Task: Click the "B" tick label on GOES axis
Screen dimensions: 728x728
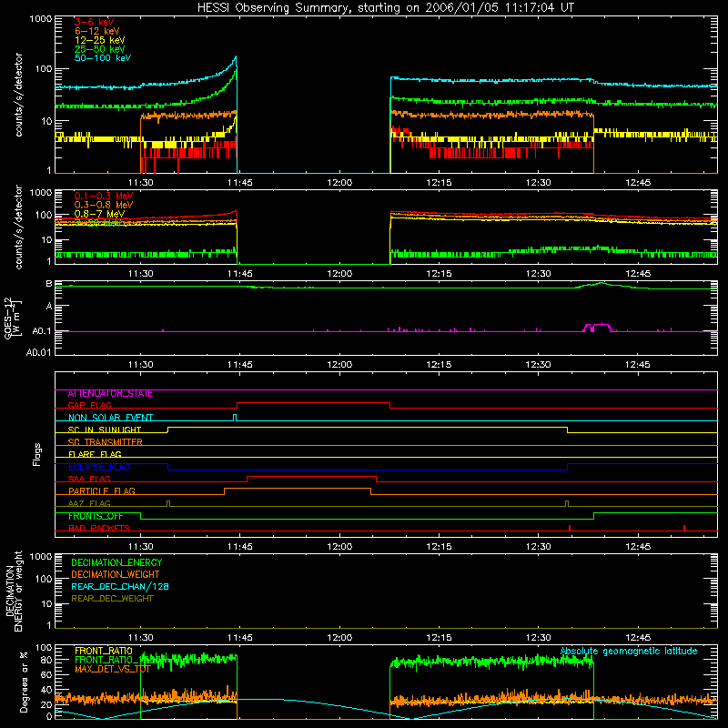Action: point(49,284)
